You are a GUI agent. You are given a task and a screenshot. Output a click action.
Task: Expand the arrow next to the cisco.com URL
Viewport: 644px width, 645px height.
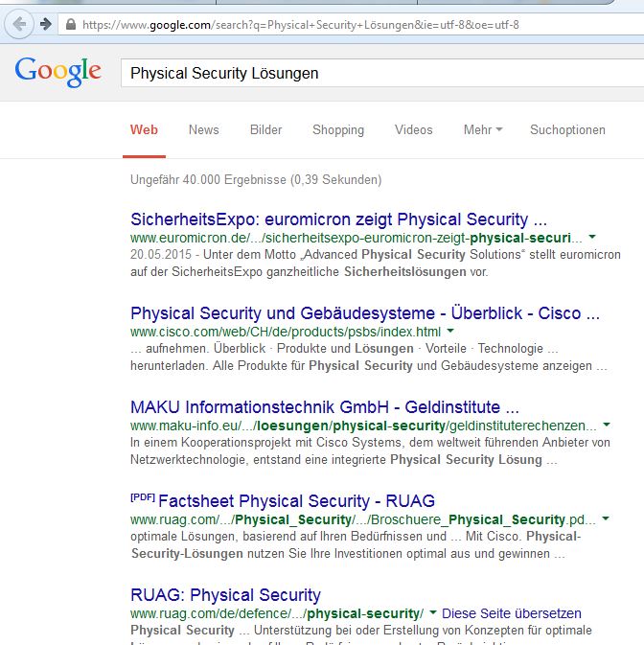450,331
